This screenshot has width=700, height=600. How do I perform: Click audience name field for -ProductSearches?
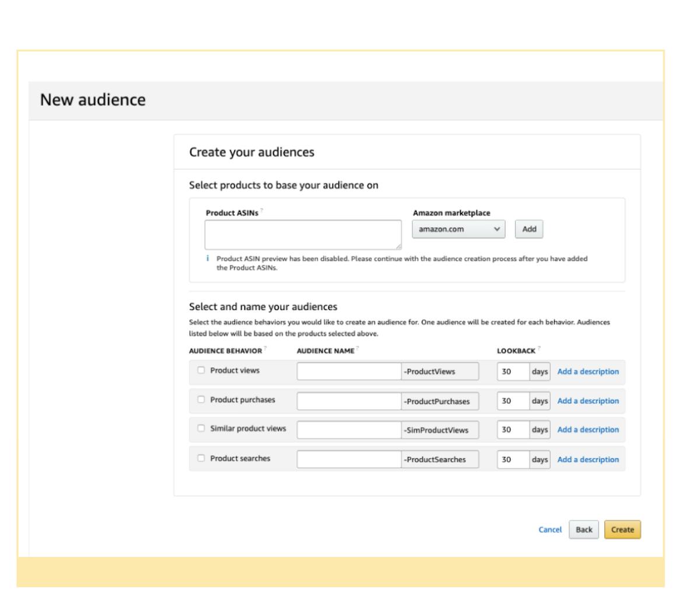point(349,459)
